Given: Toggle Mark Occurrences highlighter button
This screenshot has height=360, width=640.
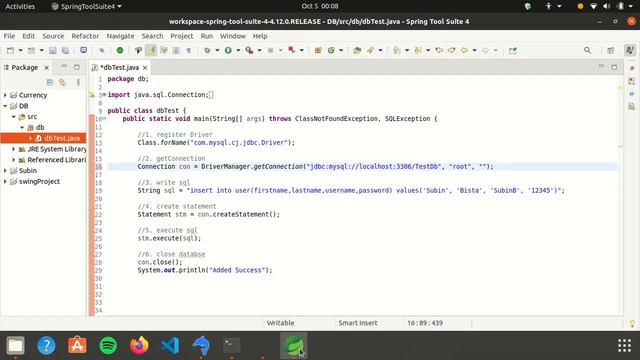Looking at the screenshot, I should 151,50.
